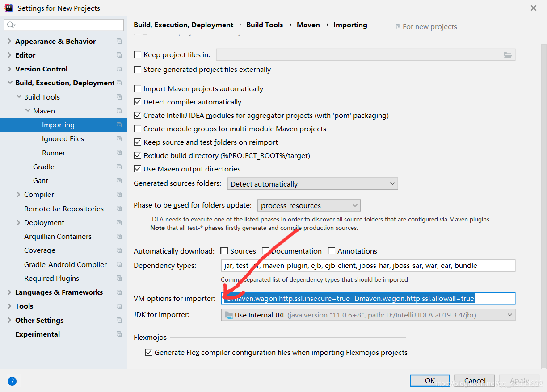The width and height of the screenshot is (547, 392).
Task: Click project-level icon beside Editor
Action: point(119,55)
